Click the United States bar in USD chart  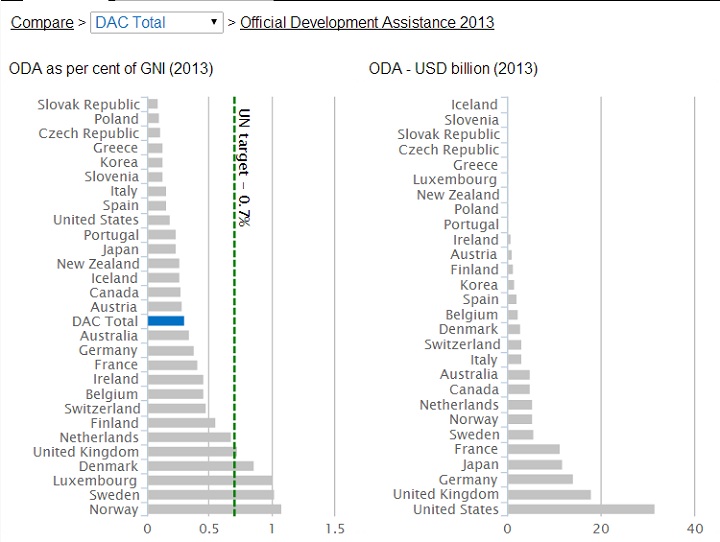point(580,510)
